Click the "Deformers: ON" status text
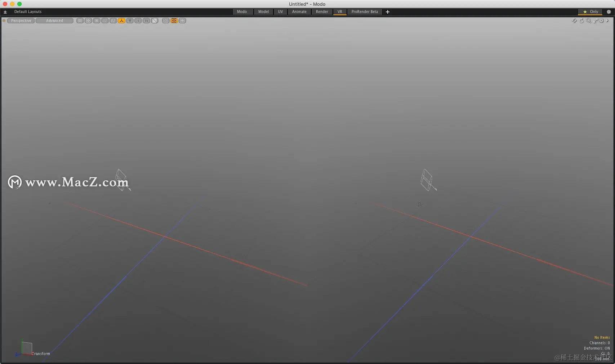Screen dimensions: 615x364 (597, 348)
